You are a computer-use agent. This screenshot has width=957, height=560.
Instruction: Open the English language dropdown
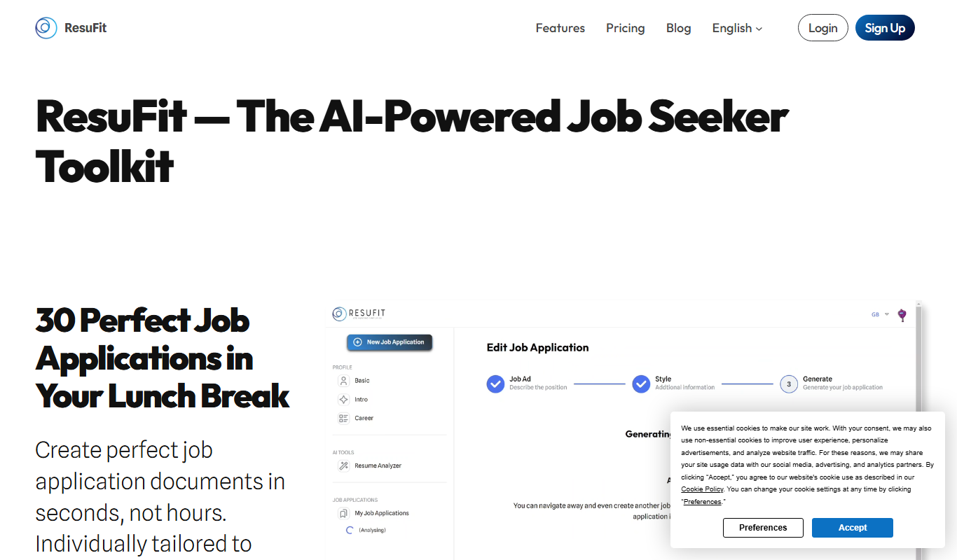[737, 28]
